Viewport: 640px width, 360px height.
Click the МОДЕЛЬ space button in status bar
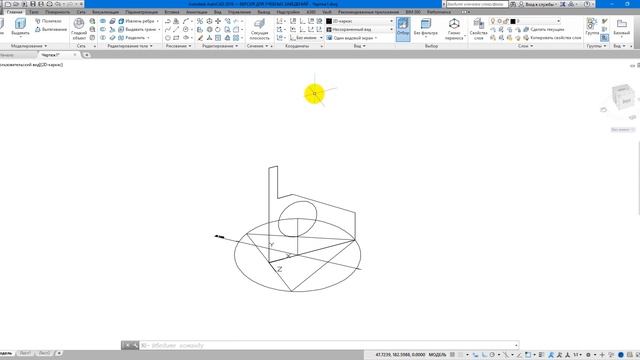click(437, 355)
